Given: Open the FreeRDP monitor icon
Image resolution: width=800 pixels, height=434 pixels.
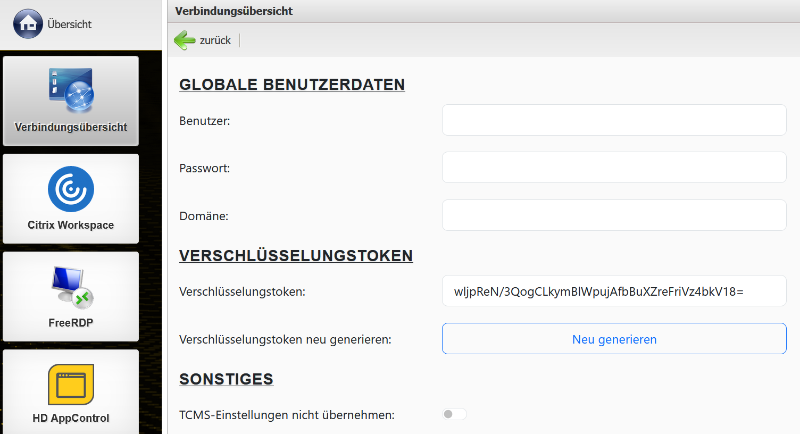Looking at the screenshot, I should click(x=70, y=286).
